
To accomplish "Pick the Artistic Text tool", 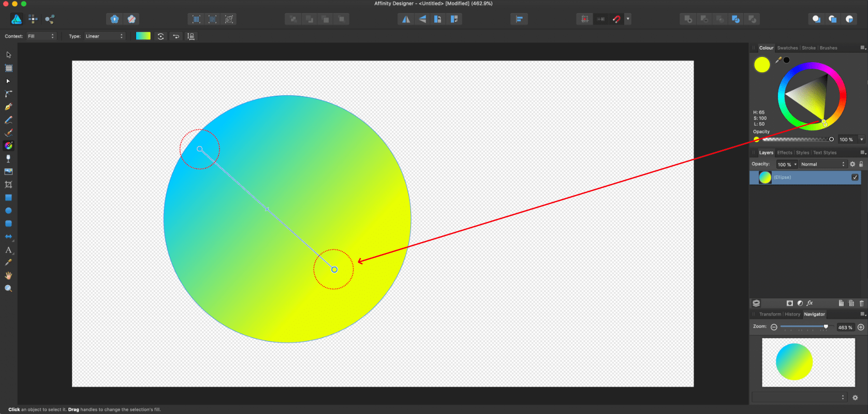I will click(x=8, y=250).
